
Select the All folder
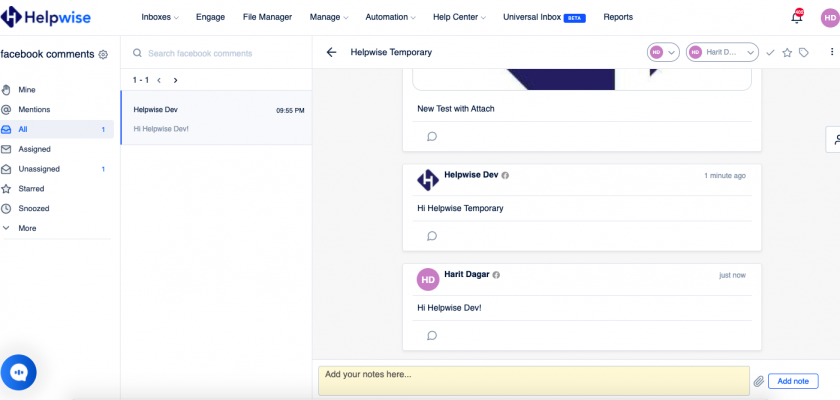pyautogui.click(x=57, y=130)
